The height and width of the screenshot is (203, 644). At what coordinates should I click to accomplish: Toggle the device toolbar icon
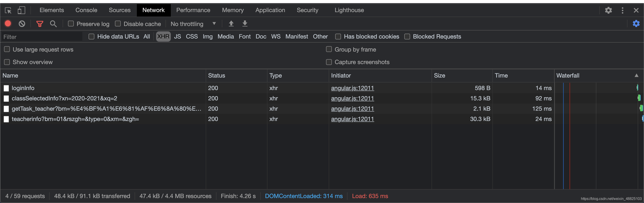click(x=21, y=10)
